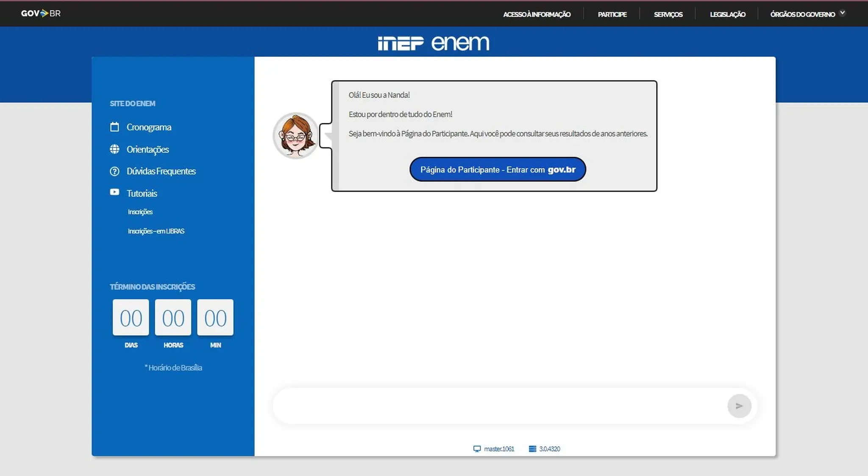Open the Participe menu item
This screenshot has width=868, height=476.
click(612, 14)
